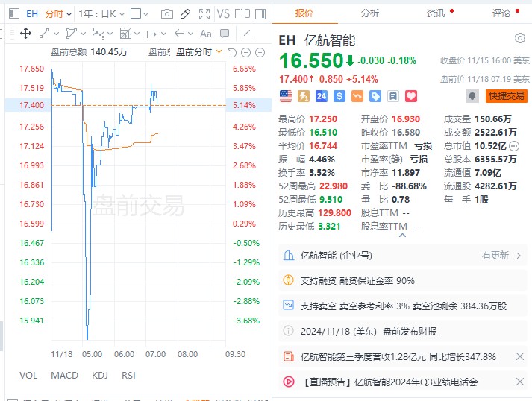
Task: Select the move crosshair cursor tool
Action: point(26,34)
